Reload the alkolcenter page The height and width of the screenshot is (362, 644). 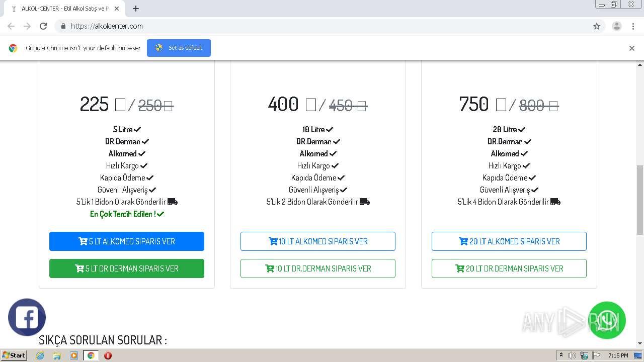[x=43, y=26]
